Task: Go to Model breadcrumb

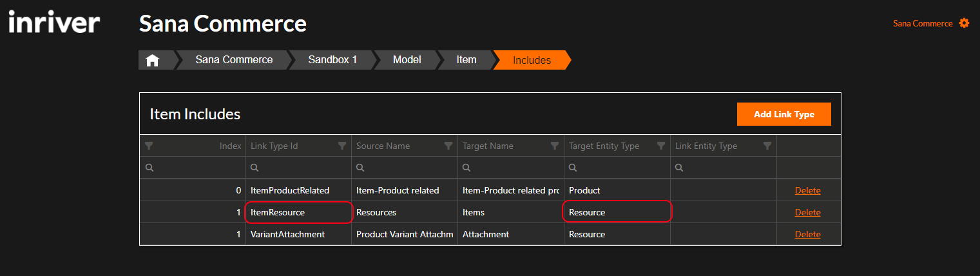Action: pos(407,60)
